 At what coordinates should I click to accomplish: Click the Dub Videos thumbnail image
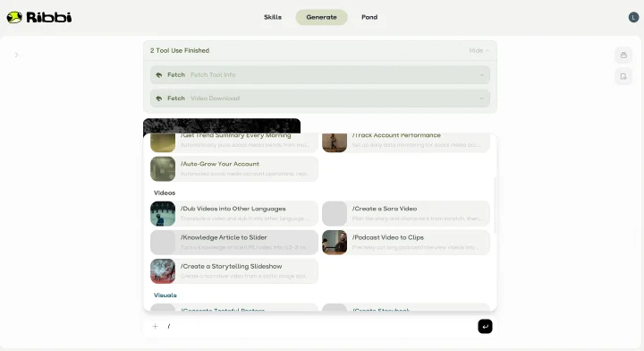[x=163, y=213]
